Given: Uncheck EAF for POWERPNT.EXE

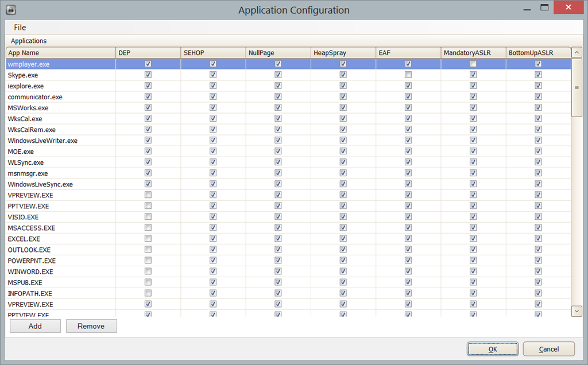Looking at the screenshot, I should tap(408, 260).
